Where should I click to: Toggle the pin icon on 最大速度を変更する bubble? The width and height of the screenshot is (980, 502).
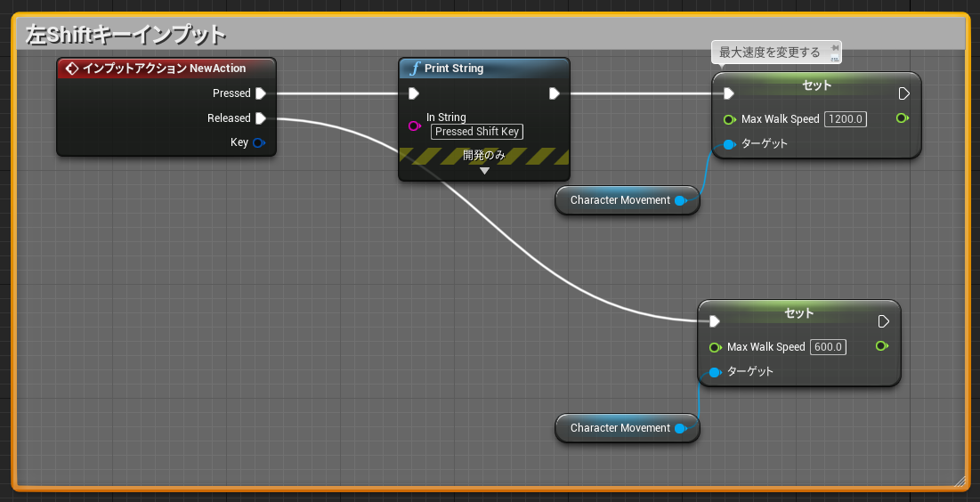click(x=834, y=47)
